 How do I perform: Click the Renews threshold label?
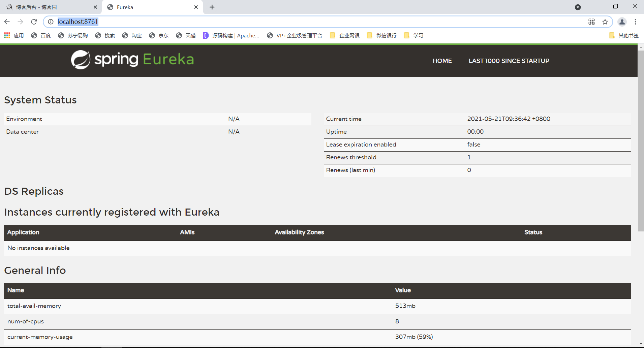coord(351,157)
